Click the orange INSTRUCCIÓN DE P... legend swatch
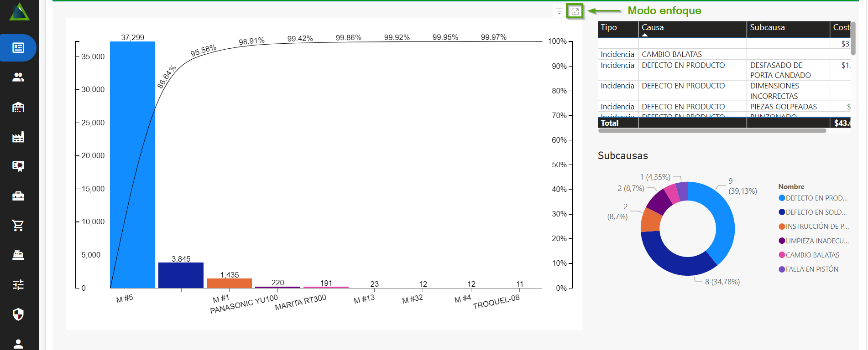868x350 pixels. (782, 226)
